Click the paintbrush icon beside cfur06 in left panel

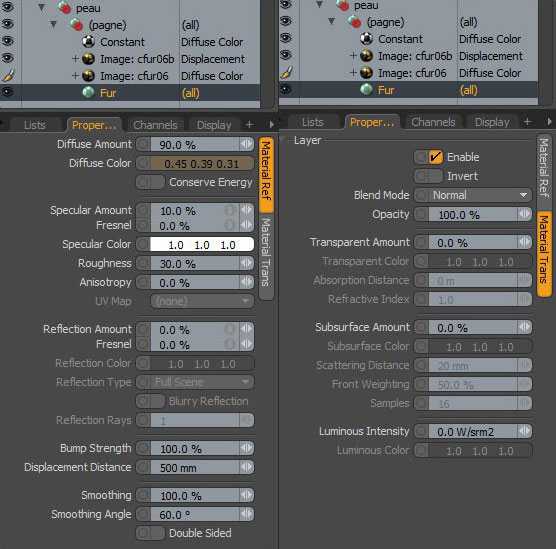point(8,75)
